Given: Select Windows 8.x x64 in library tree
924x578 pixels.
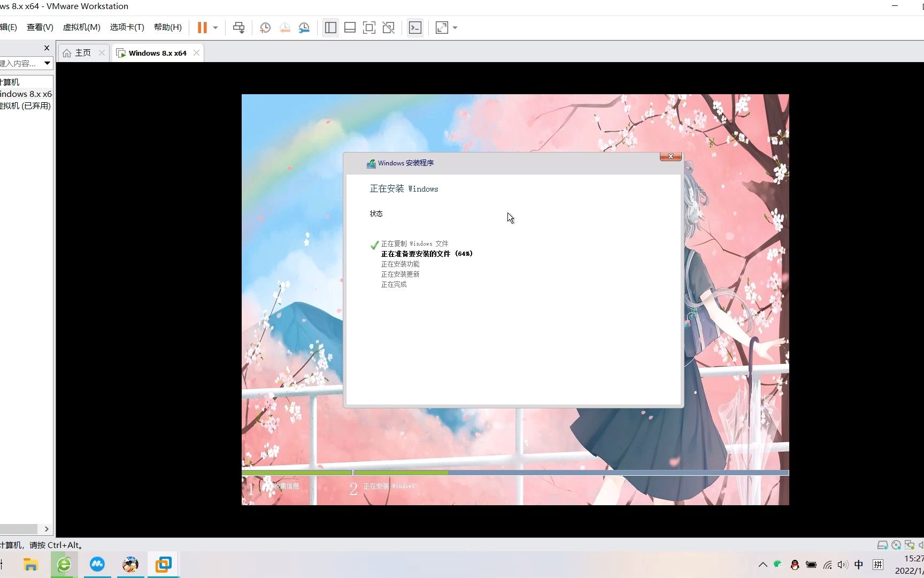Looking at the screenshot, I should pos(26,94).
